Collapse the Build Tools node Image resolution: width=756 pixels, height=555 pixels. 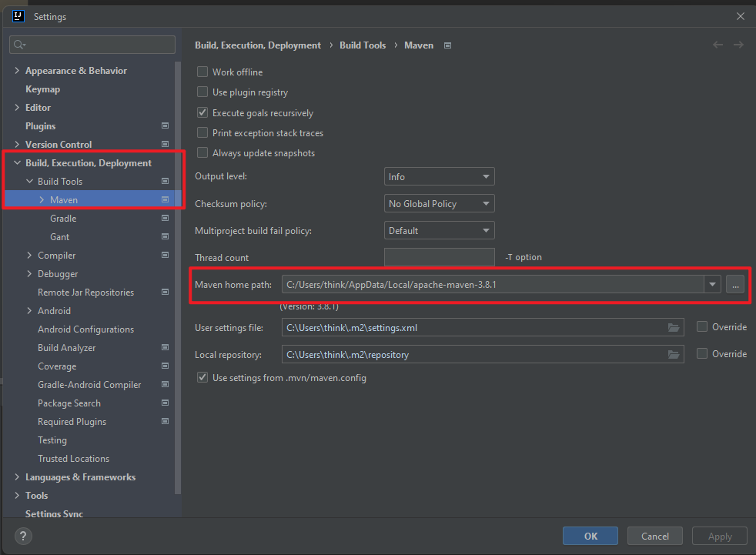[x=29, y=182]
